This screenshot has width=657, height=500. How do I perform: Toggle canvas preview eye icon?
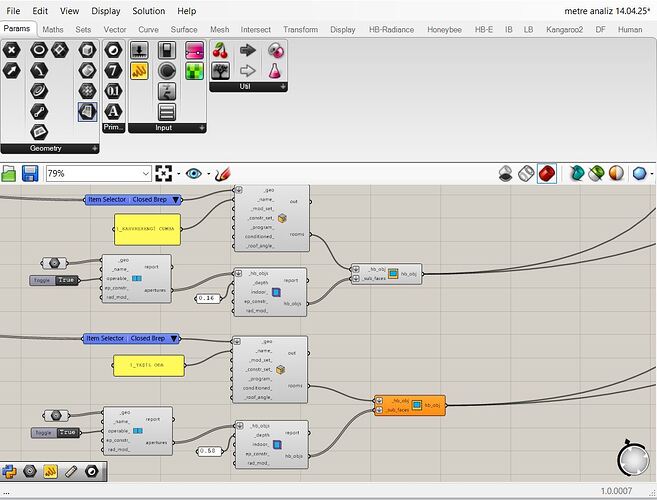(x=194, y=173)
